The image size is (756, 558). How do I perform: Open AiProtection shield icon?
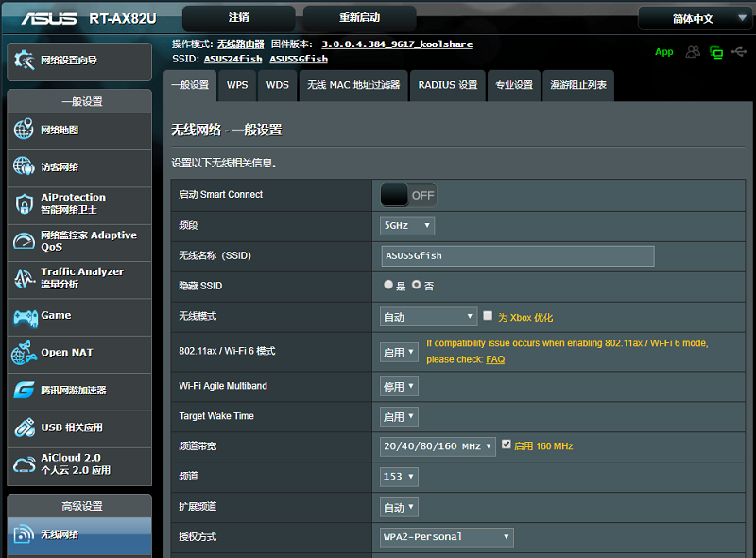[x=25, y=203]
